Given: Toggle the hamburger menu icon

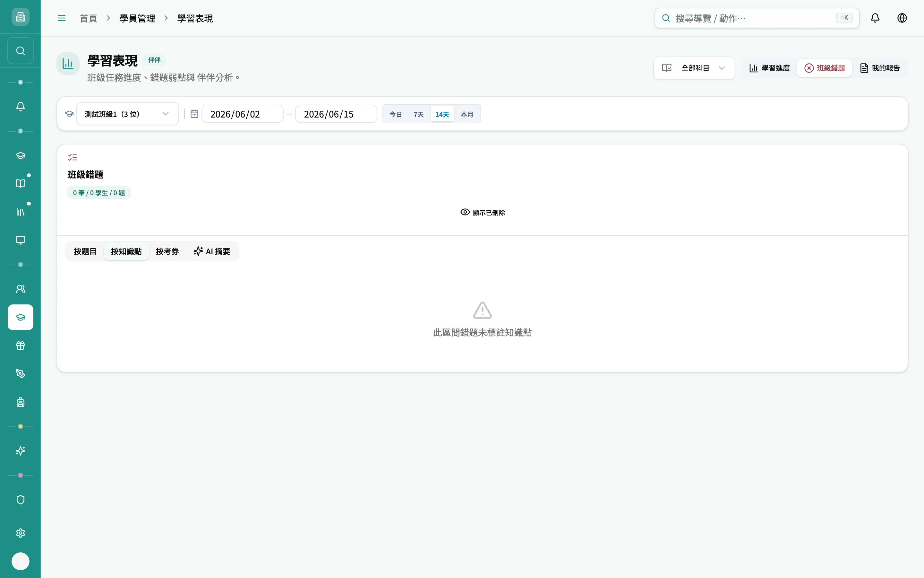Looking at the screenshot, I should (62, 18).
